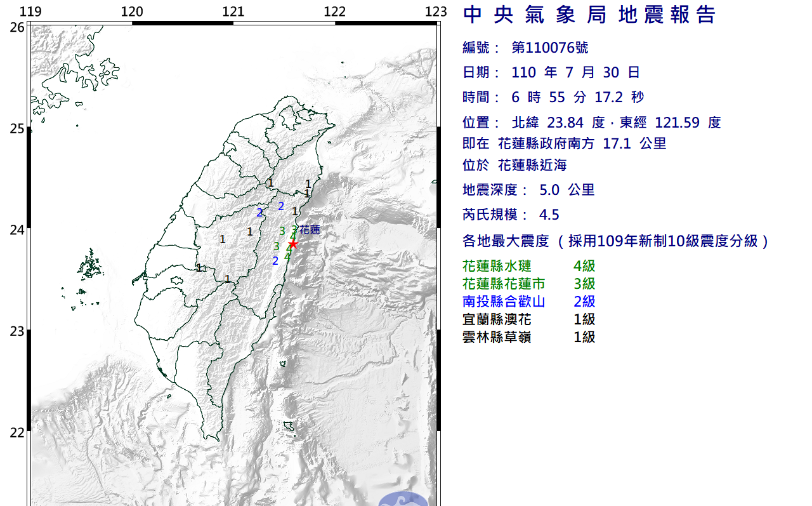This screenshot has height=506, width=812.
Task: Click the station name 雲林縣草嶺
Action: tap(497, 337)
